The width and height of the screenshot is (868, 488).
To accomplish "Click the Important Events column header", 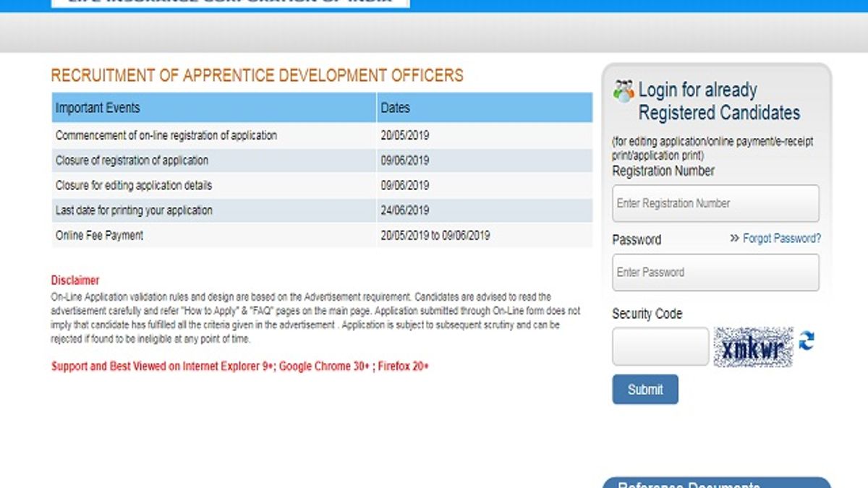I will click(214, 108).
